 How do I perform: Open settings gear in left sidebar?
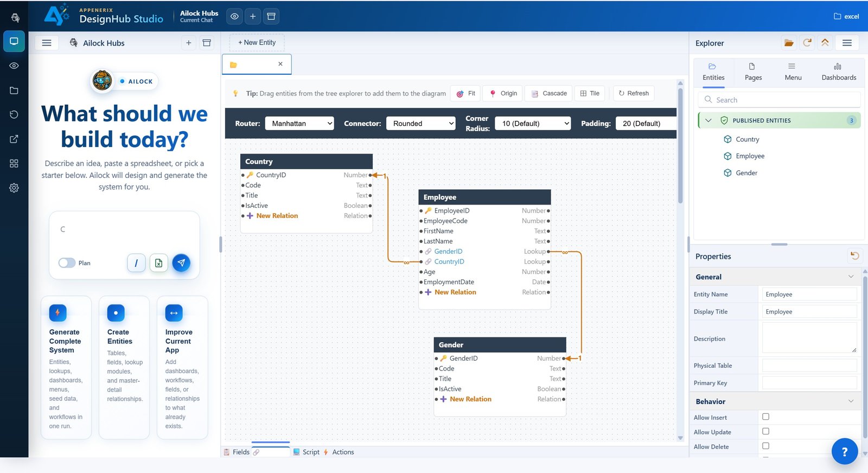[x=14, y=188]
